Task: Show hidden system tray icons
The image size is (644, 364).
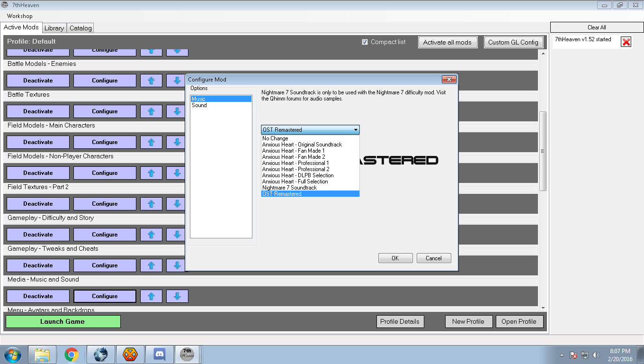Action: coord(562,355)
